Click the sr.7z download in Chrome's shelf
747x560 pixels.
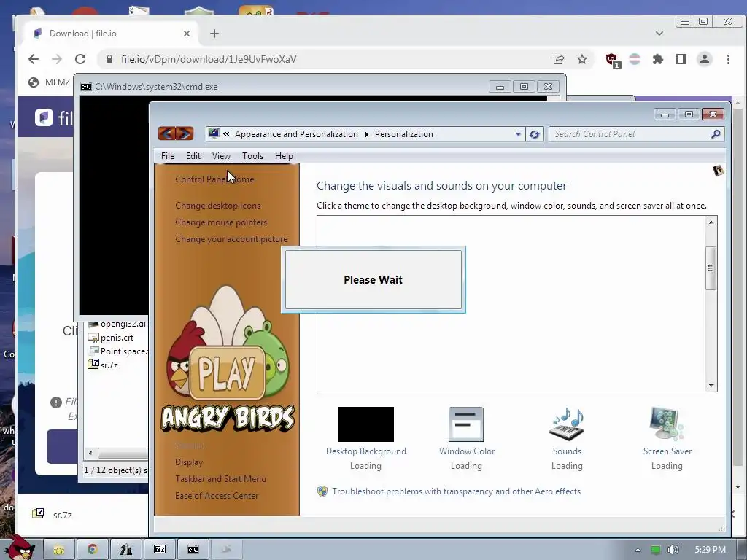coord(53,515)
